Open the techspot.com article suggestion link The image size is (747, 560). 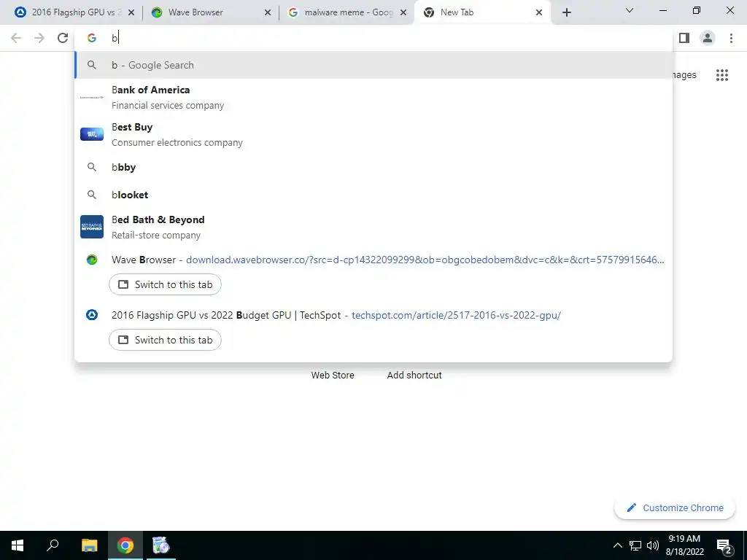[x=456, y=315]
